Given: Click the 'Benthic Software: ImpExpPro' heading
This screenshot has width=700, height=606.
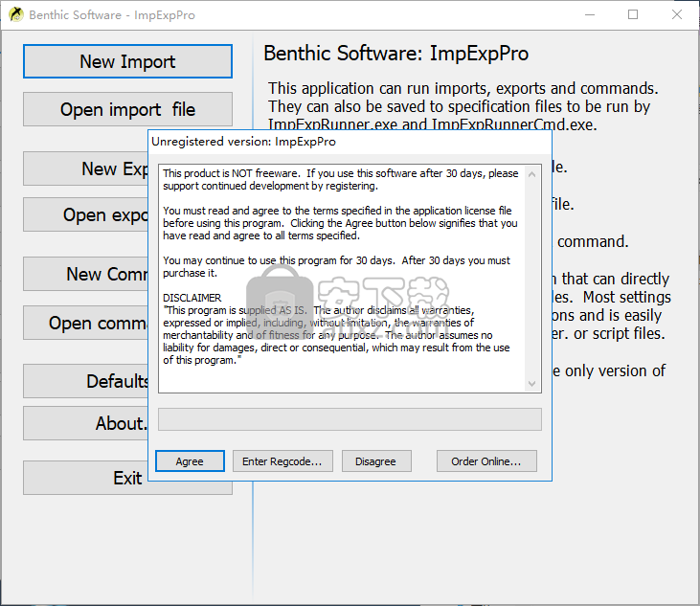Looking at the screenshot, I should coord(396,54).
